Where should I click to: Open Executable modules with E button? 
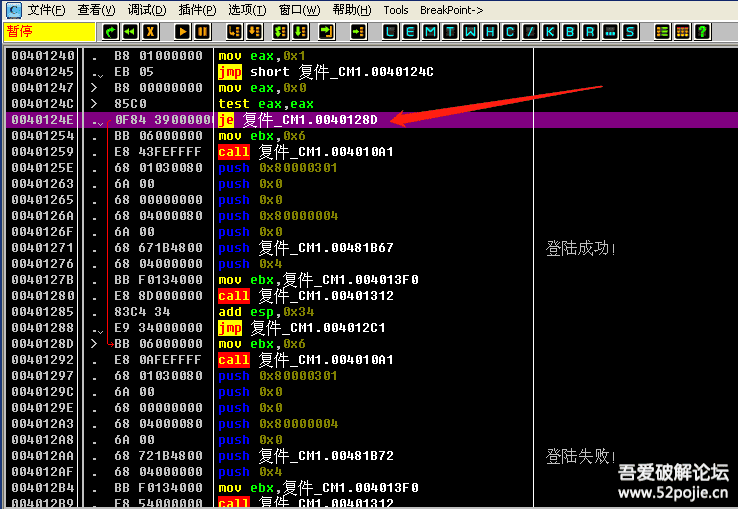(411, 31)
